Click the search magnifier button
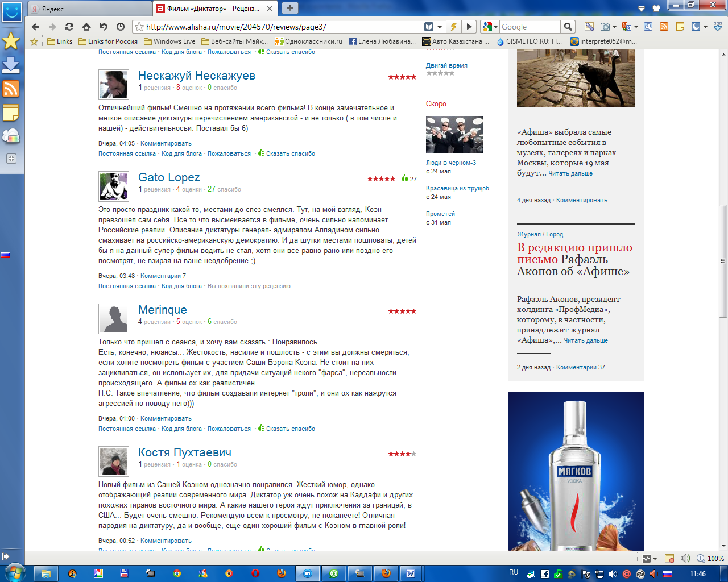 point(568,27)
